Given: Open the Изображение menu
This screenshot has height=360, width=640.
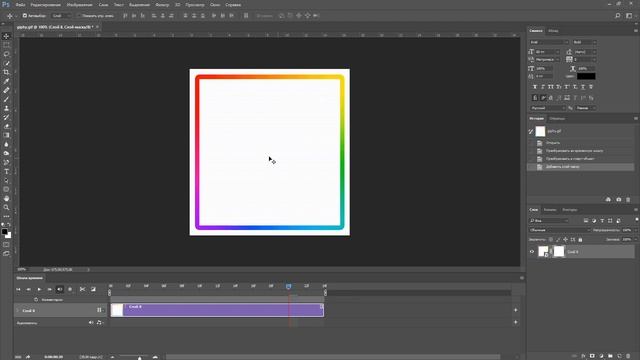Looking at the screenshot, I should [x=80, y=5].
